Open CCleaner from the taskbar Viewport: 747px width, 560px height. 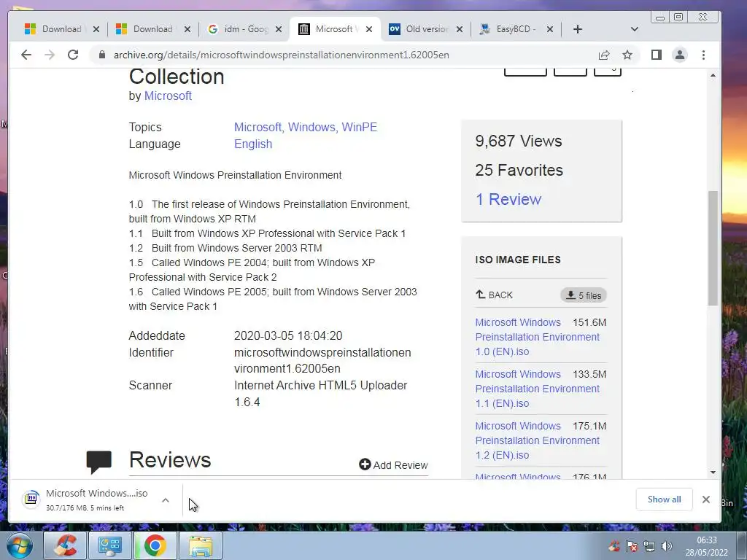(x=65, y=545)
